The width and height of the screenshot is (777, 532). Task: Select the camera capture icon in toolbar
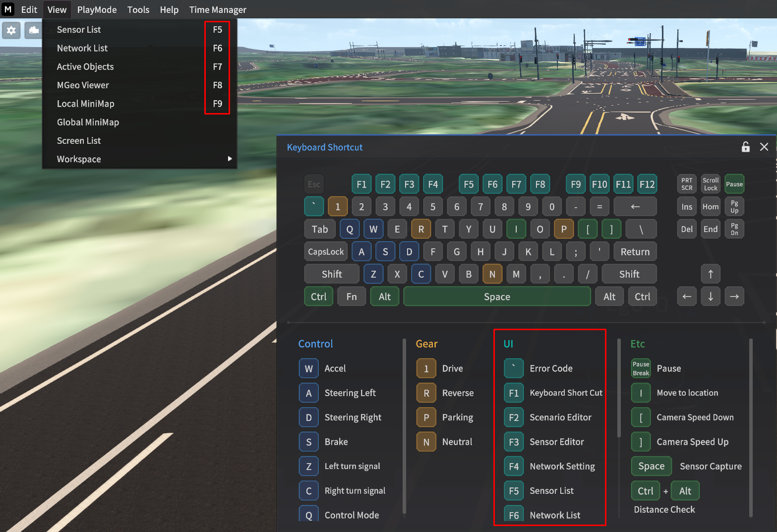(x=33, y=30)
